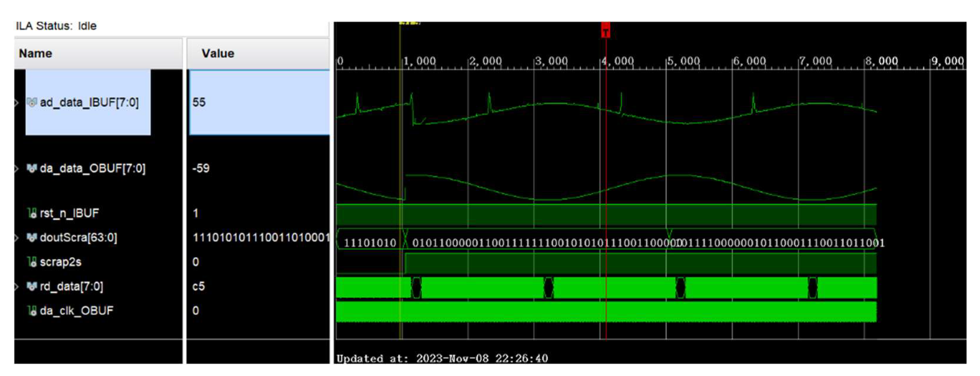Click the rst_n_IBUF signal icon
980x376 pixels.
pyautogui.click(x=32, y=213)
